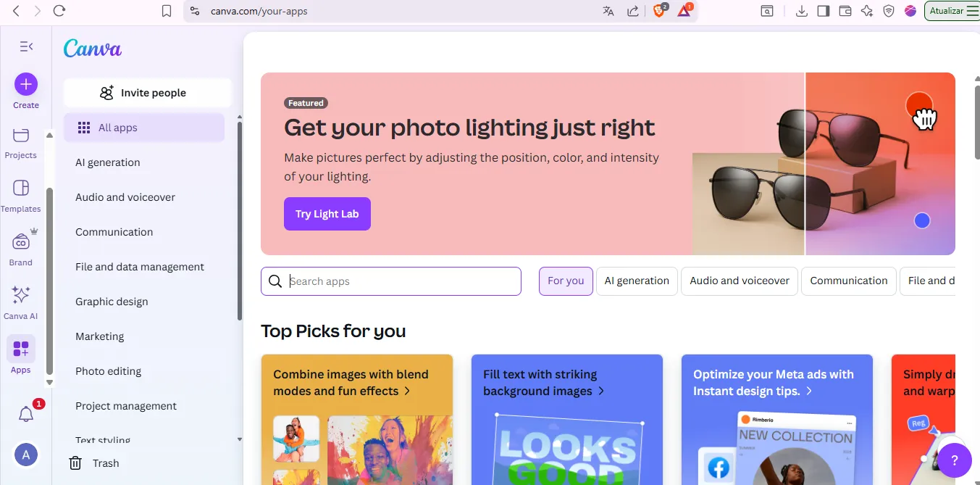
Task: Expand the blend modes card chevron
Action: click(407, 391)
